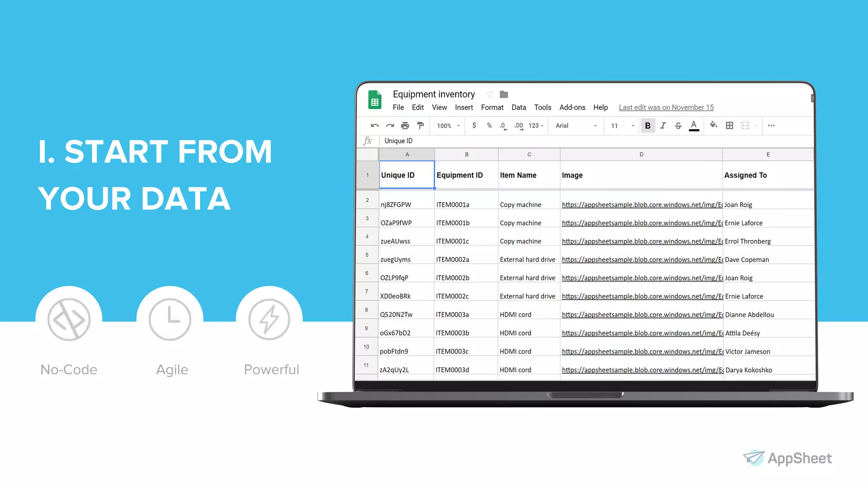Click the formula bar showing Unique ID
This screenshot has width=868, height=488.
[x=598, y=141]
